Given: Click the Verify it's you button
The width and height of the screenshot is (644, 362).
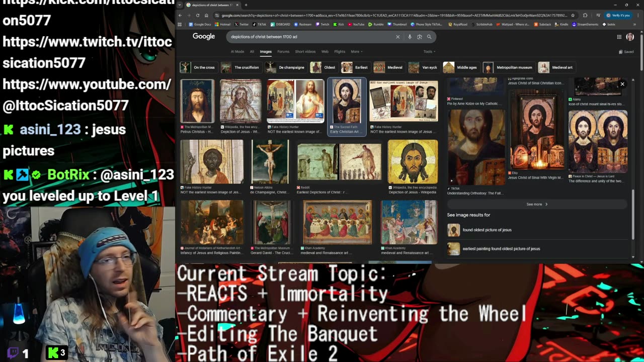Looking at the screenshot, I should [617, 16].
